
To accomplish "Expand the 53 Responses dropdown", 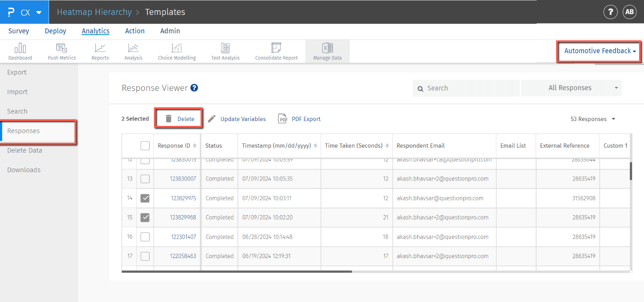I will [x=593, y=119].
